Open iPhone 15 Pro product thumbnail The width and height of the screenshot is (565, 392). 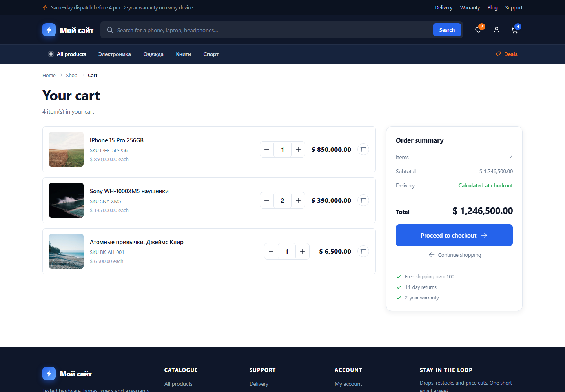(66, 149)
